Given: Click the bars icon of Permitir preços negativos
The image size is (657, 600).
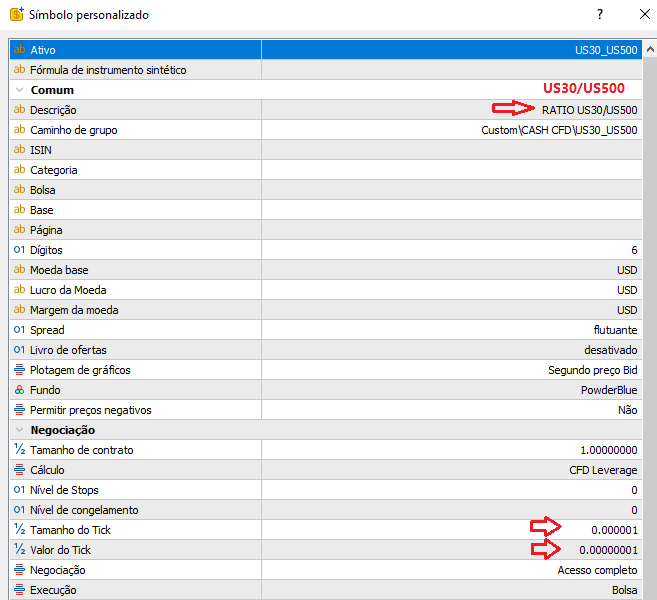Looking at the screenshot, I should (19, 410).
